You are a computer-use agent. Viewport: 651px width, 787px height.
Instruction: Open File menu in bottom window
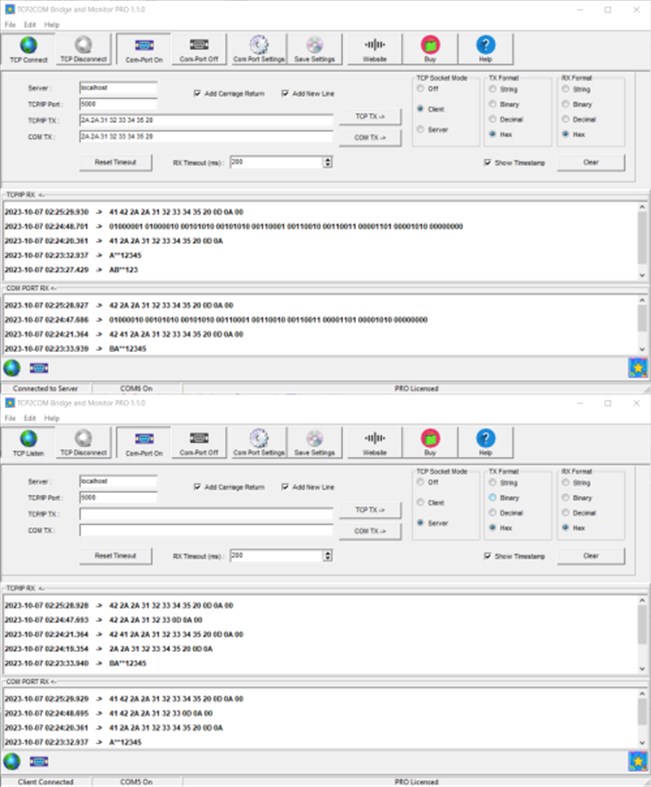10,418
